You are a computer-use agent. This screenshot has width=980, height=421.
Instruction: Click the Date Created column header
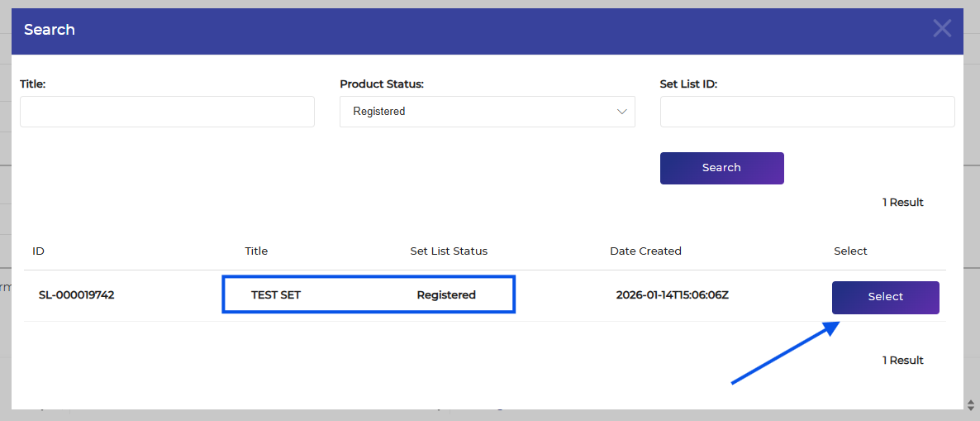point(645,251)
